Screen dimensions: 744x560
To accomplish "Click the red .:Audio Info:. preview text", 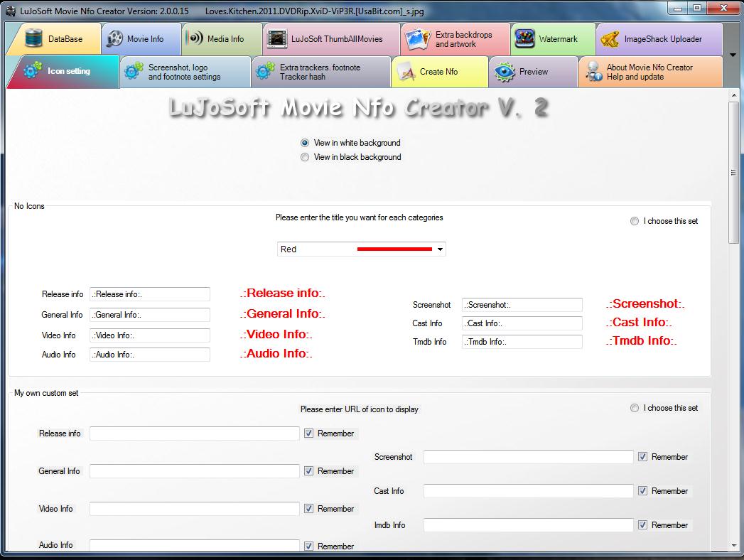I will pyautogui.click(x=276, y=354).
